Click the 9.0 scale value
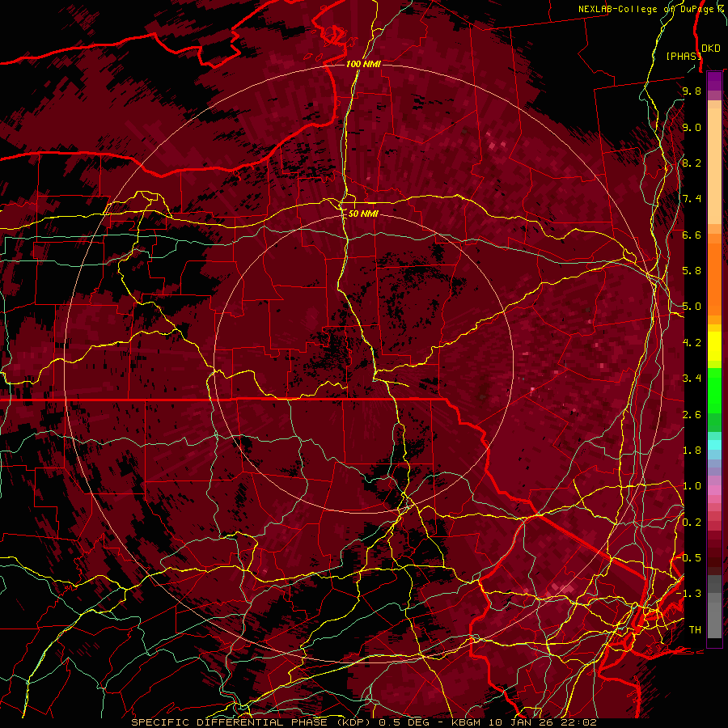This screenshot has height=728, width=728. click(x=692, y=128)
